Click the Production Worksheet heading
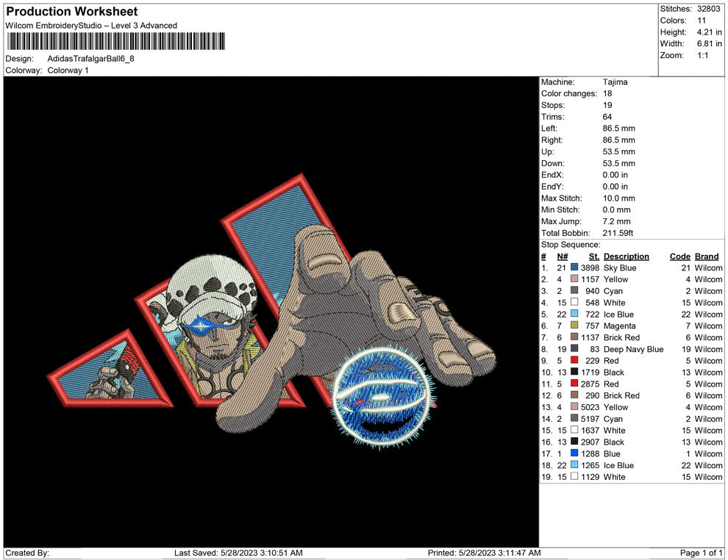 click(72, 12)
